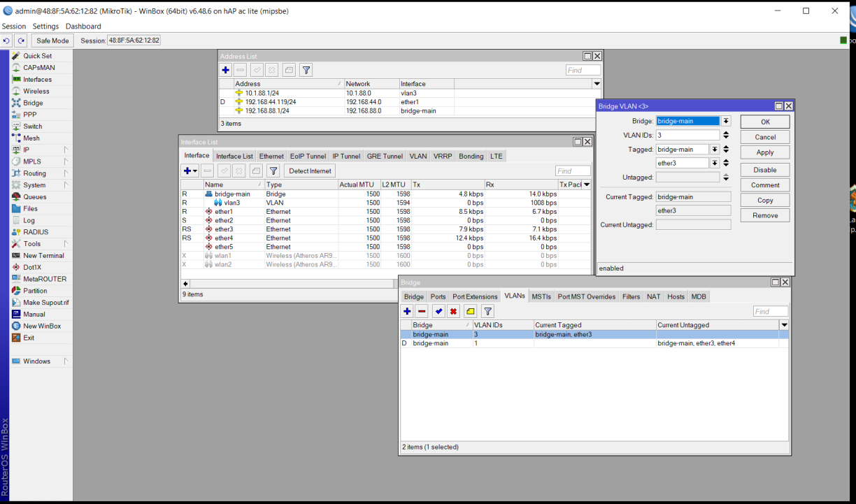Image resolution: width=856 pixels, height=504 pixels.
Task: Click Copy in Bridge VLAN dialog
Action: point(765,200)
